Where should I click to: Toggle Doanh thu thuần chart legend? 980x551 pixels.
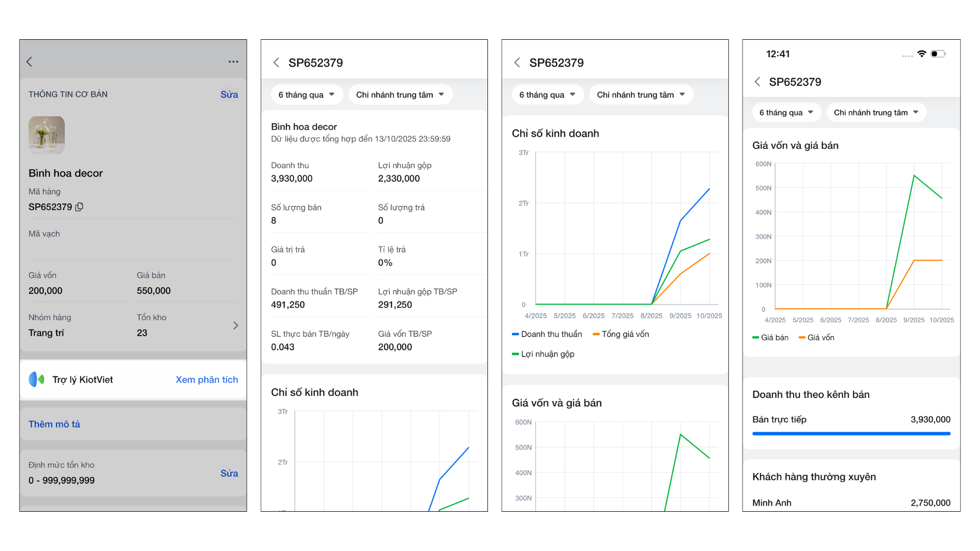[x=547, y=334]
